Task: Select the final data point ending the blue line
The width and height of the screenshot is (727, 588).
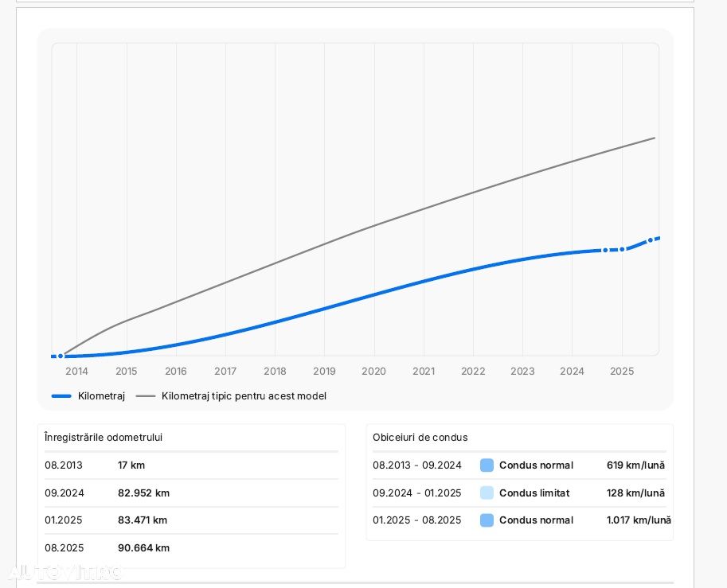Action: click(x=651, y=239)
